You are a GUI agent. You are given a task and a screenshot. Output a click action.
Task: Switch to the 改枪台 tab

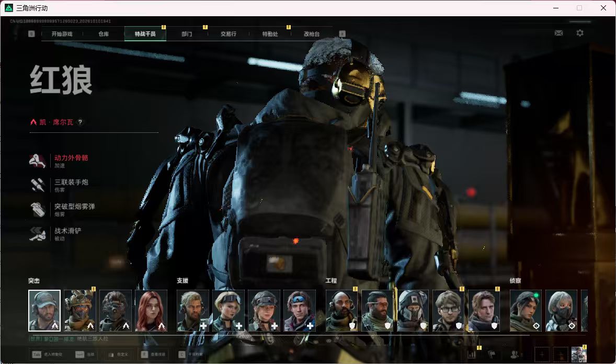312,34
